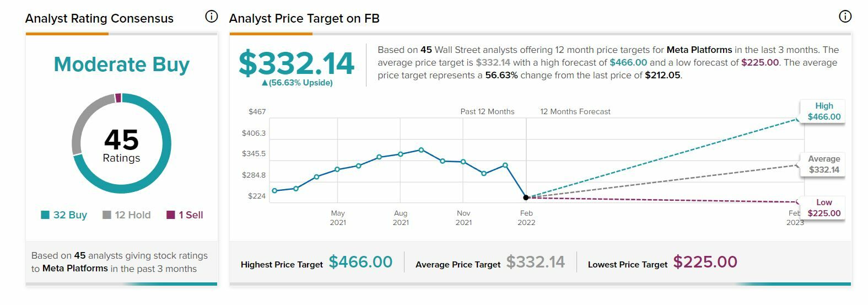Click the teal Buy legend square
This screenshot has height=305, width=868.
click(x=45, y=215)
